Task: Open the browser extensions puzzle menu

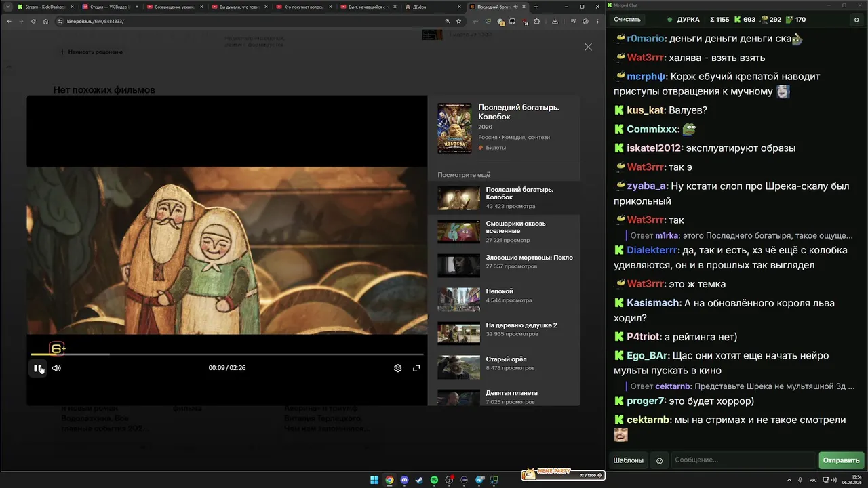Action: [x=537, y=21]
